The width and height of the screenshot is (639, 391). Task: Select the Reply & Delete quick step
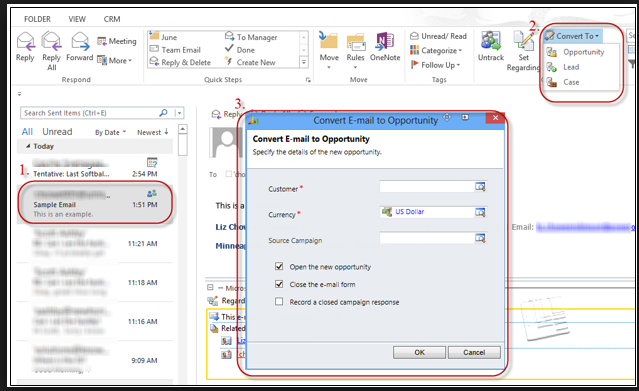(180, 62)
